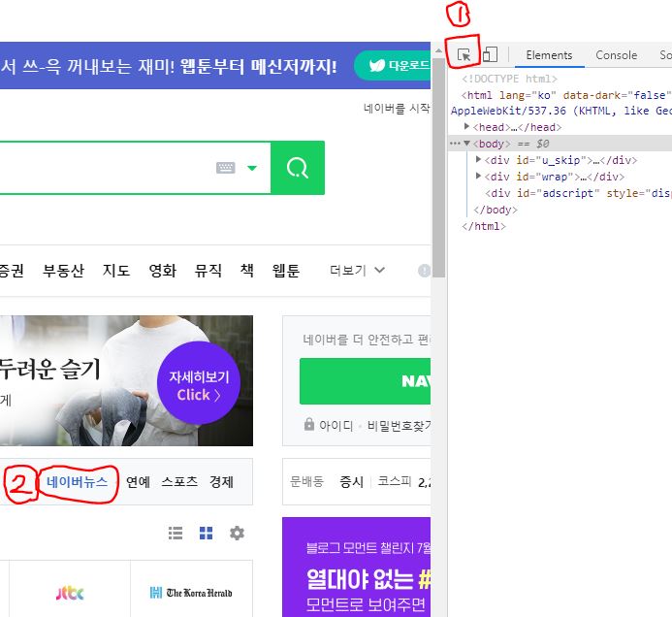
Task: Click the whale browser 다운로드 button
Action: pos(393,65)
